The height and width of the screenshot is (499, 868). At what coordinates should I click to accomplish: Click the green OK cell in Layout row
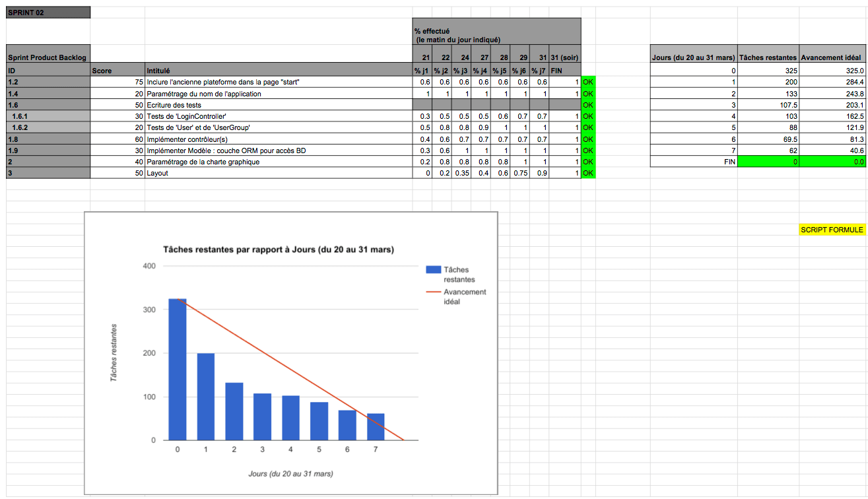[x=588, y=173]
